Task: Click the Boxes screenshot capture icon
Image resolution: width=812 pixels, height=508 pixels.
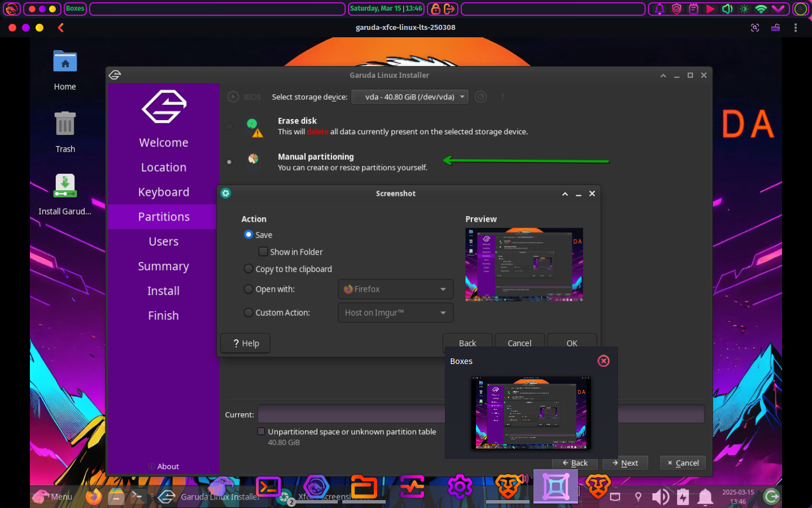Action: point(755,28)
